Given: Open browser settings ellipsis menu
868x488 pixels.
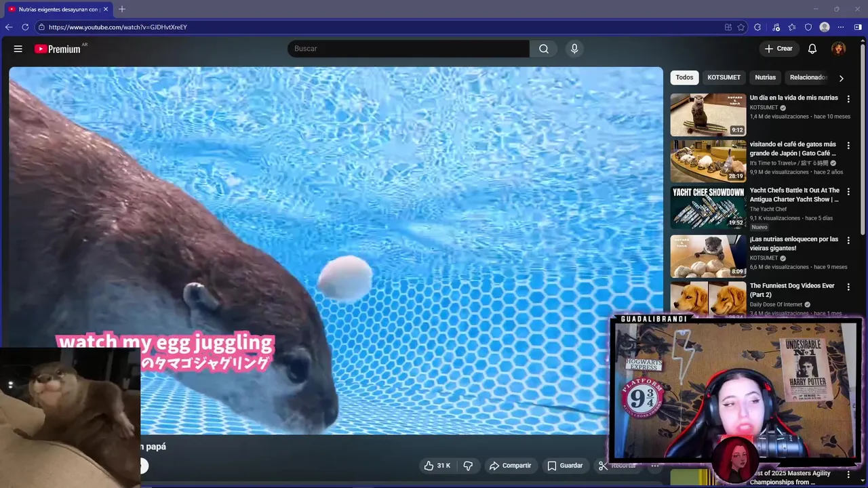Looking at the screenshot, I should point(841,27).
